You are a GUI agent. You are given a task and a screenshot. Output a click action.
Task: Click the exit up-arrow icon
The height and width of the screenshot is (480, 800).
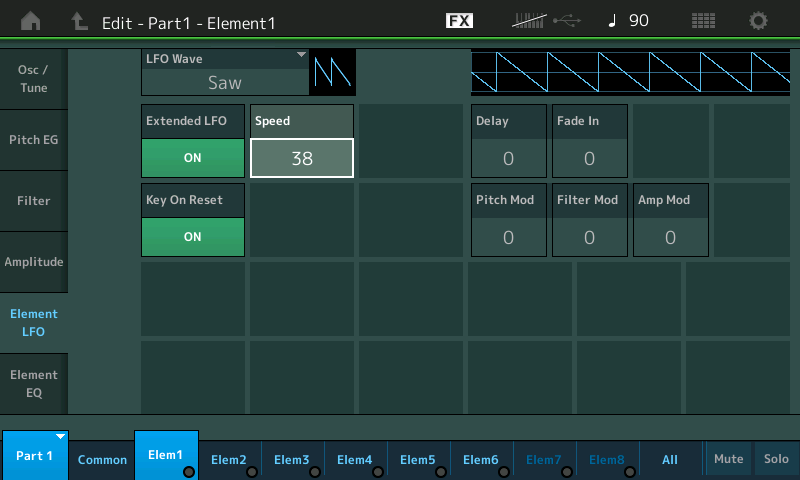click(x=80, y=21)
